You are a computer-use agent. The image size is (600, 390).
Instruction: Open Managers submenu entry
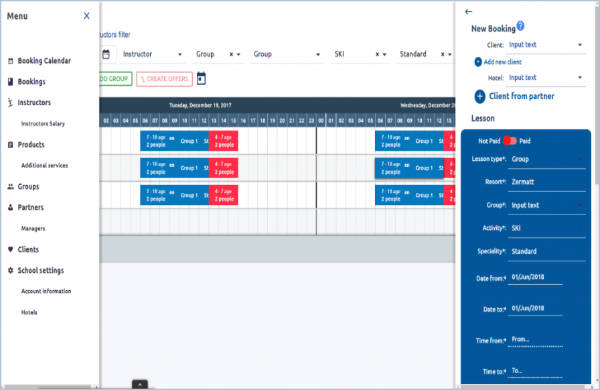pyautogui.click(x=33, y=228)
